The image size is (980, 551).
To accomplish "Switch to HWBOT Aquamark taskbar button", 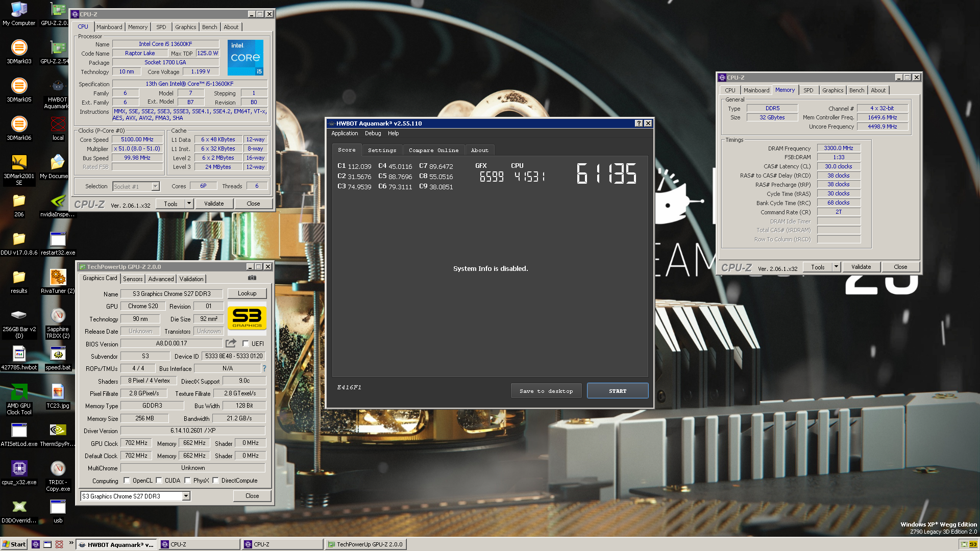I will pos(117,544).
